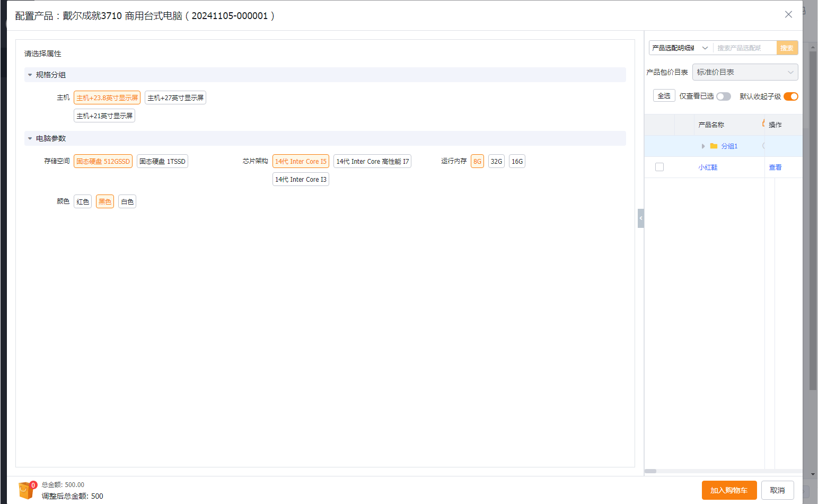Viewport: 818px width, 504px height.
Task: Close the product configuration dialog
Action: coord(788,15)
